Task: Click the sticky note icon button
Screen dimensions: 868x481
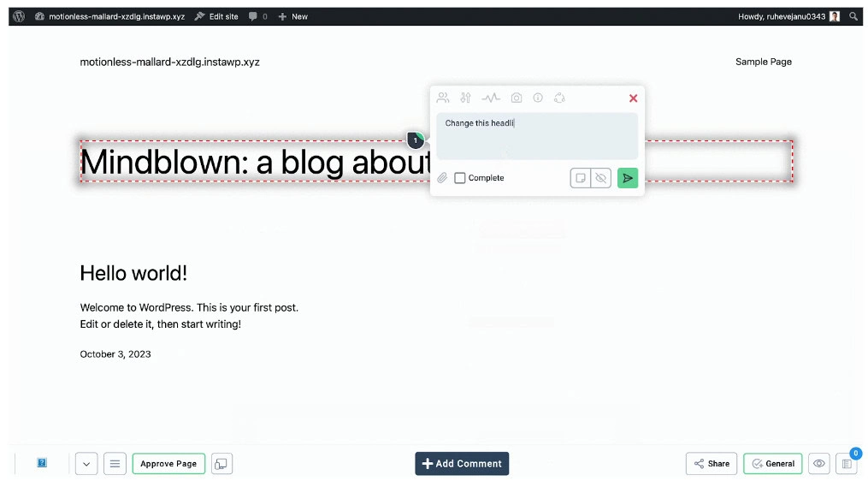Action: click(581, 178)
